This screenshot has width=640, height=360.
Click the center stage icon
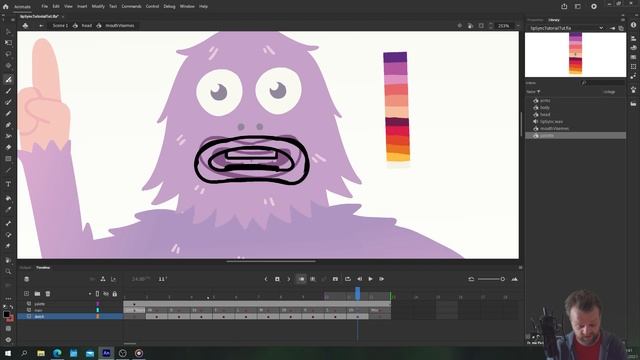coord(460,26)
